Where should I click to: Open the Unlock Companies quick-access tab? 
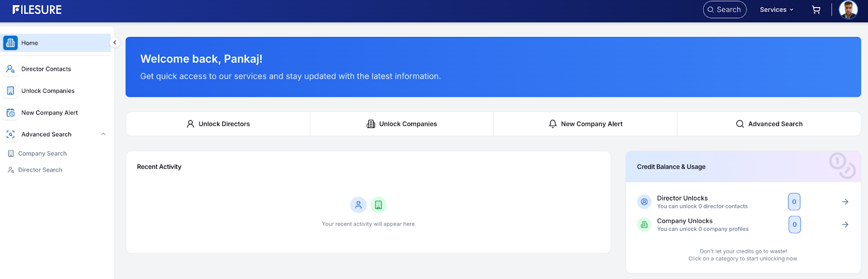tap(401, 124)
